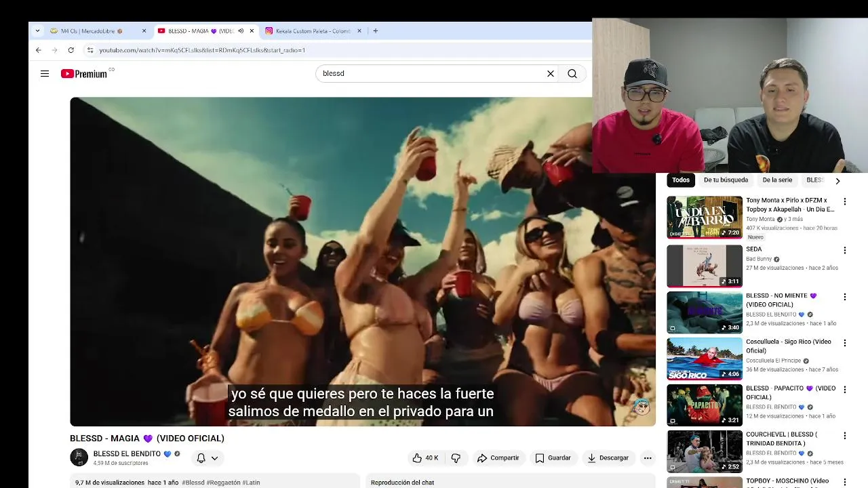Go back with browser back arrow
Image resolution: width=868 pixels, height=488 pixels.
39,50
